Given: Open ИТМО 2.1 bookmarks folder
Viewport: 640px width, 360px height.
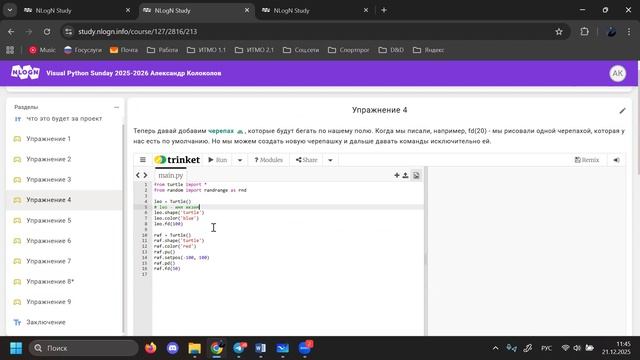Looking at the screenshot, I should coord(254,50).
